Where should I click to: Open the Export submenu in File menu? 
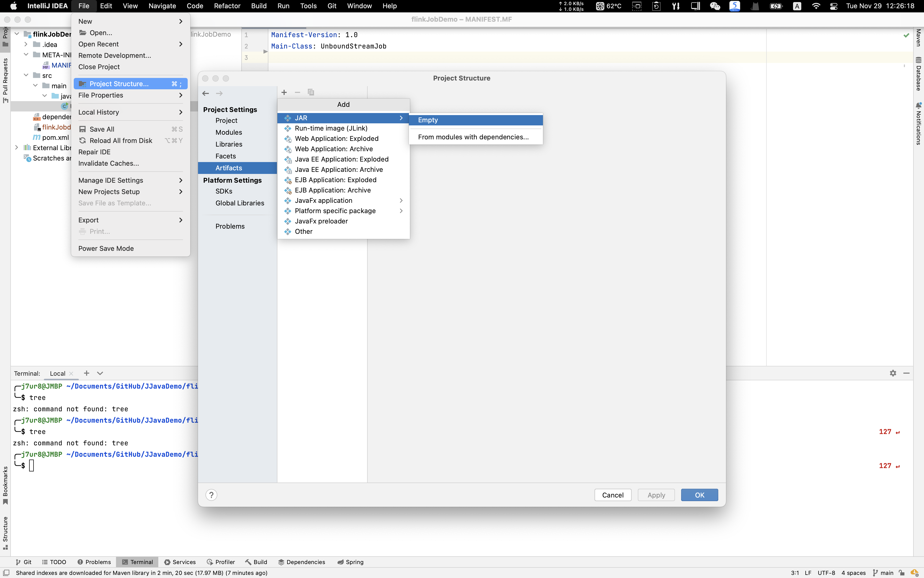pos(130,220)
